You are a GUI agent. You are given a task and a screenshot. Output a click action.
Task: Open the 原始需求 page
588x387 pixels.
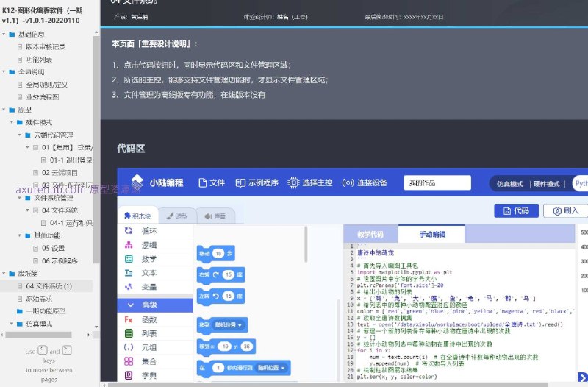tap(39, 299)
